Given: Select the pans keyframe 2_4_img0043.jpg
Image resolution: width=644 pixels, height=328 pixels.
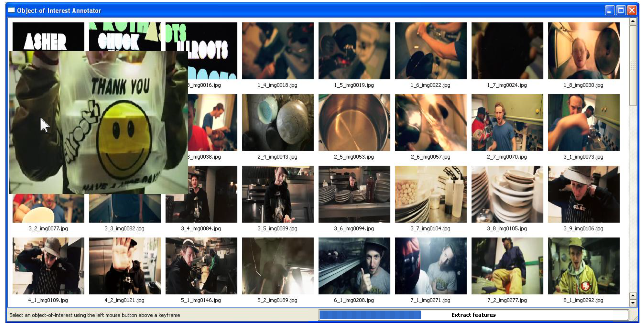Looking at the screenshot, I should point(277,122).
